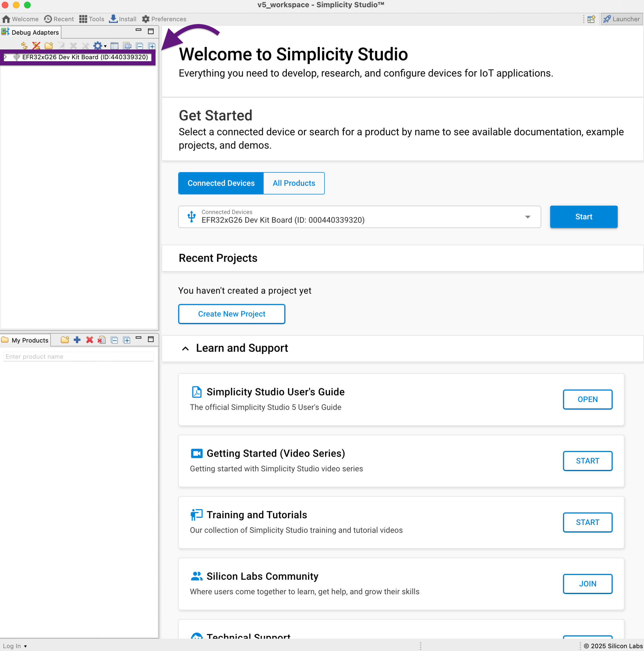644x651 pixels.
Task: Select EFR32xG26 Dev Kit Board in adapters tree
Action: coord(85,57)
